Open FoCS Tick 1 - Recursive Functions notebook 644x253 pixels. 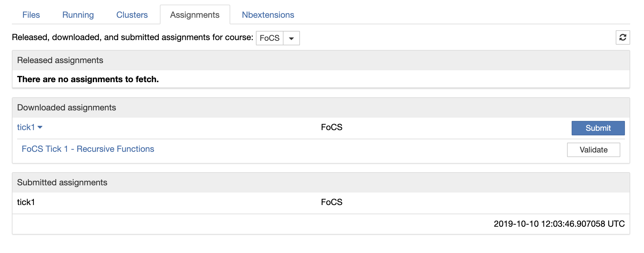pyautogui.click(x=88, y=149)
